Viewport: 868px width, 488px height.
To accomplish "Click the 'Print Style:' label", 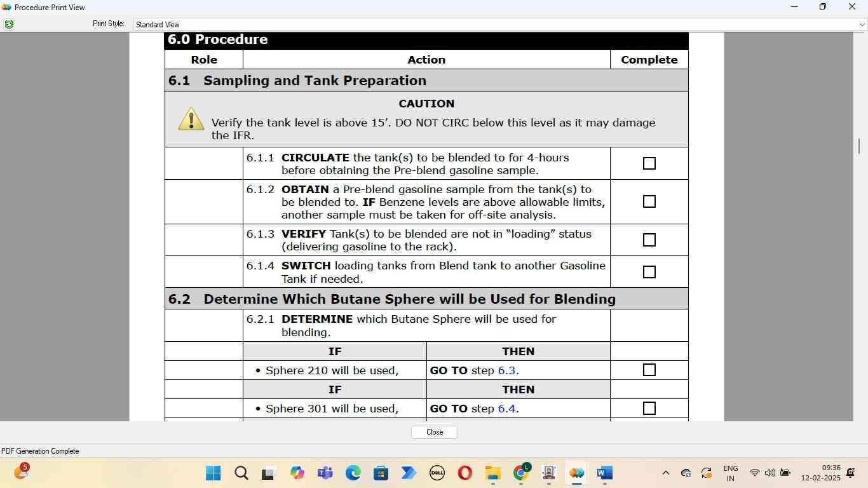I will click(109, 24).
